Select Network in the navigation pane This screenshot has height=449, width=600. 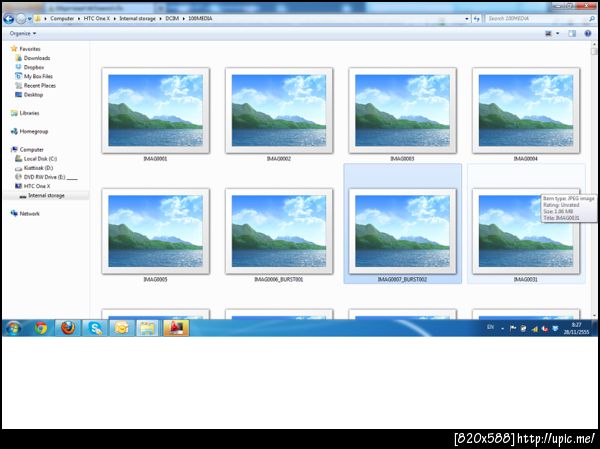(x=25, y=214)
